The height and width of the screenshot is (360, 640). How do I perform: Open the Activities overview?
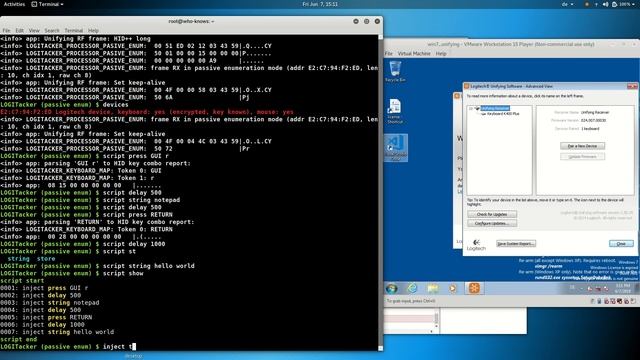point(14,4)
